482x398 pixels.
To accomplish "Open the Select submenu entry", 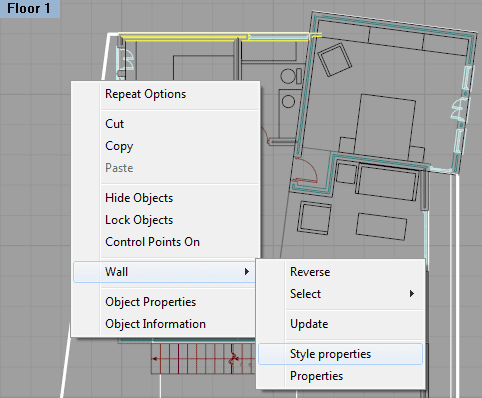I will (x=340, y=294).
